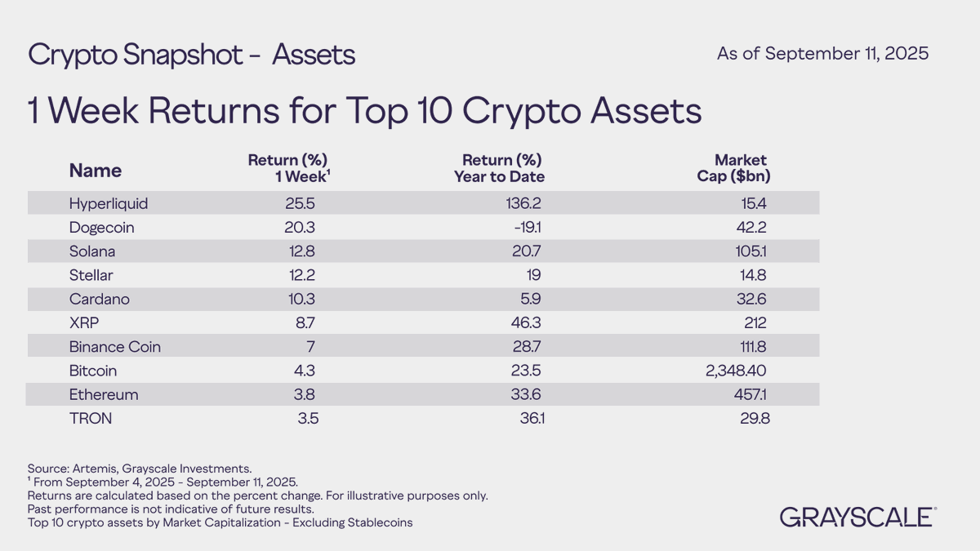Click Dogecoin's -19.1 year-to-date value

[525, 228]
